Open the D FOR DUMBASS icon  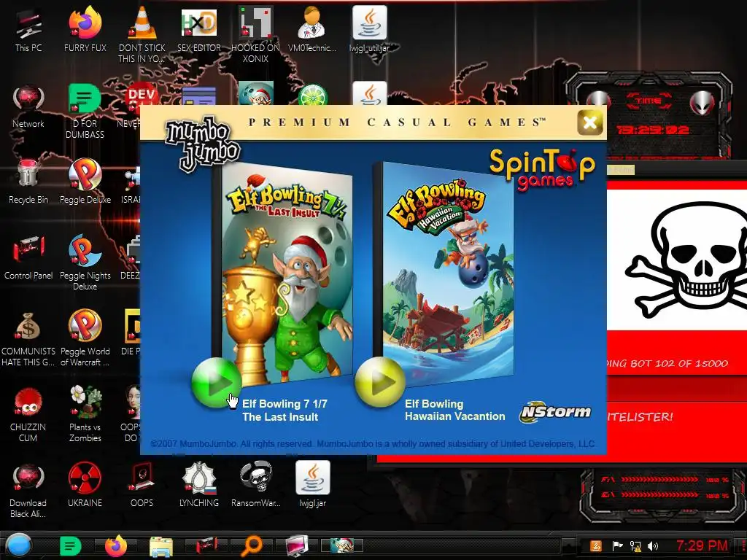[85, 112]
